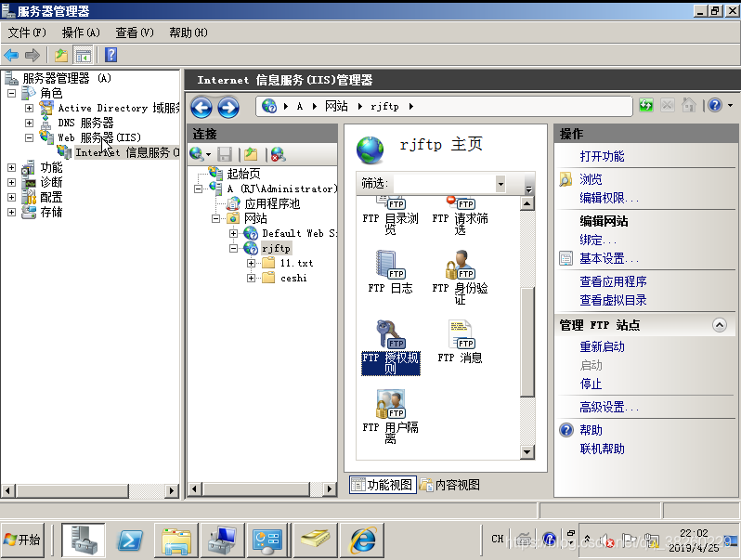Image resolution: width=741 pixels, height=560 pixels.
Task: Open FTP 授权规则 feature icon
Action: tap(390, 347)
